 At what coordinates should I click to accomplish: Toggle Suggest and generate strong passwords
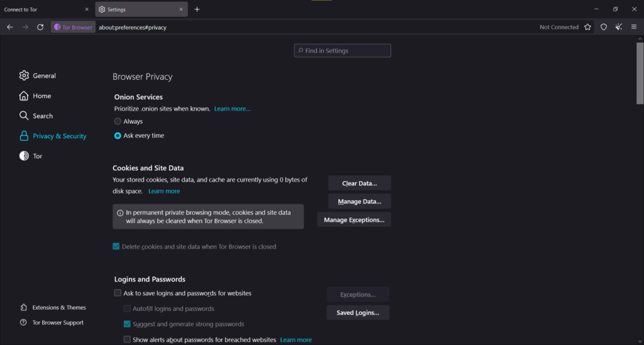coord(127,324)
